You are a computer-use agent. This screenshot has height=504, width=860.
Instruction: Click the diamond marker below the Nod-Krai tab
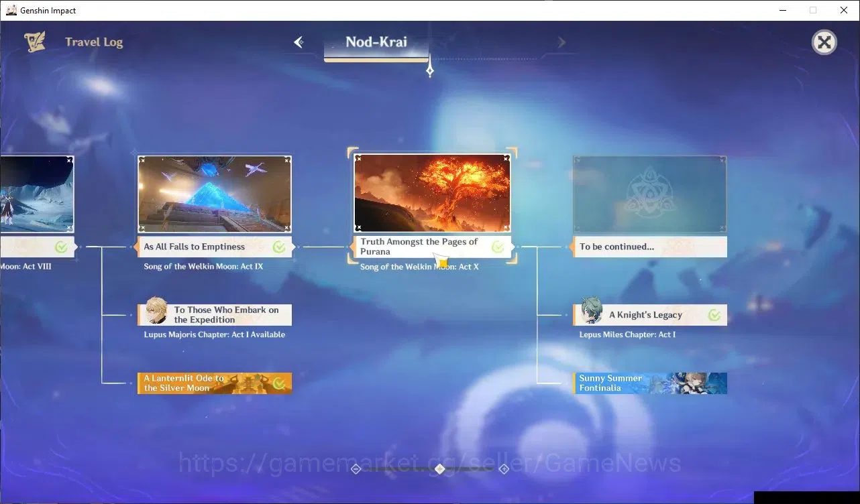[x=430, y=70]
